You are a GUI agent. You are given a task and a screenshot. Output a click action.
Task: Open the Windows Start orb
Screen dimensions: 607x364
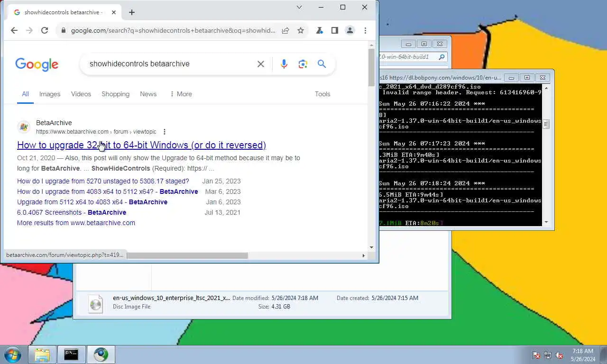coord(12,355)
